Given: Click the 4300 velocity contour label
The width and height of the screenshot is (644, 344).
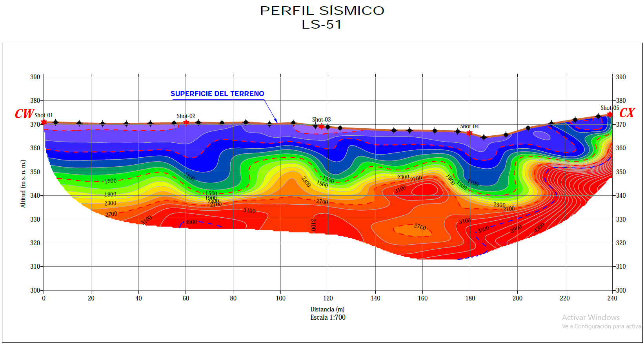Looking at the screenshot, I should pos(539,227).
